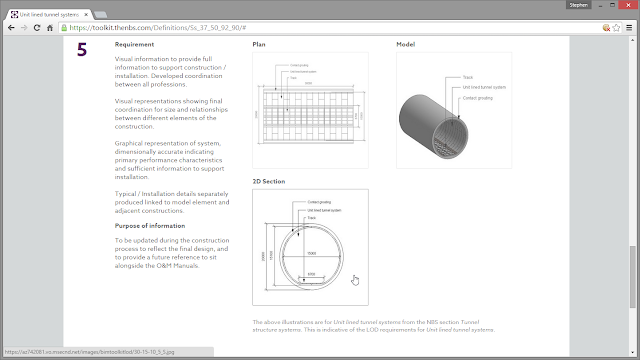Screen dimensions: 640x360
Task: Click the vertical scrollbar thumb
Action: [633, 276]
